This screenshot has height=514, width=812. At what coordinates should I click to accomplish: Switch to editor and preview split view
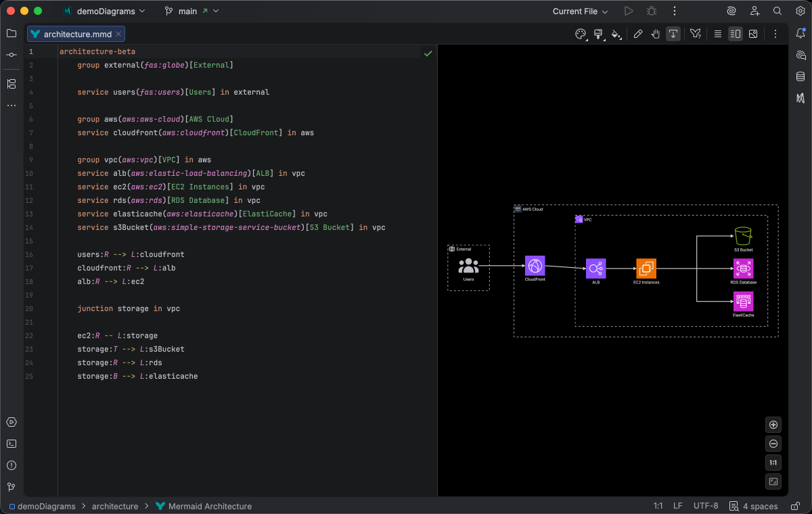pos(736,34)
